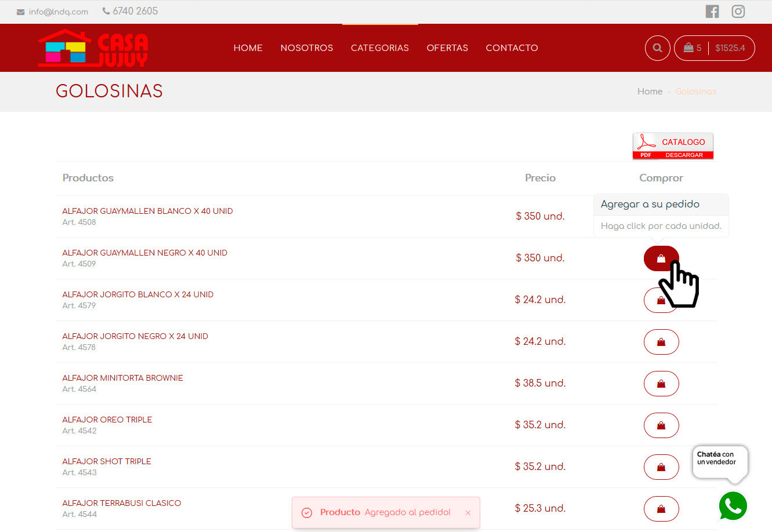Click the search magnifier button
Viewport: 772px width, 532px height.
click(x=658, y=48)
